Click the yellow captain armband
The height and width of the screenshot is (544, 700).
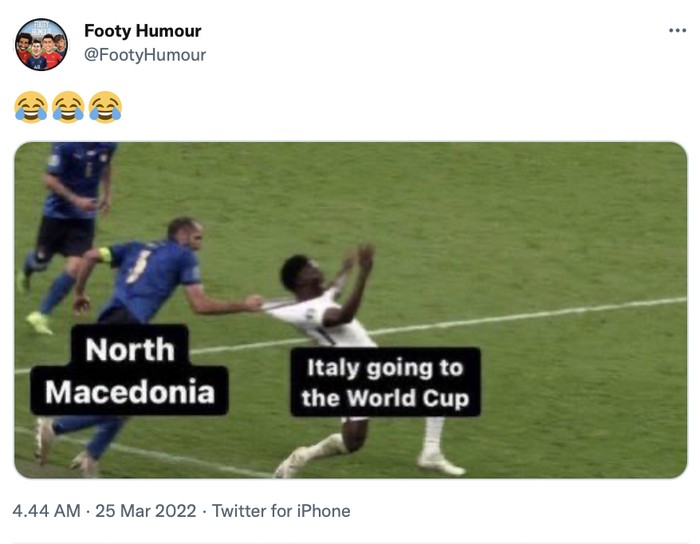104,255
